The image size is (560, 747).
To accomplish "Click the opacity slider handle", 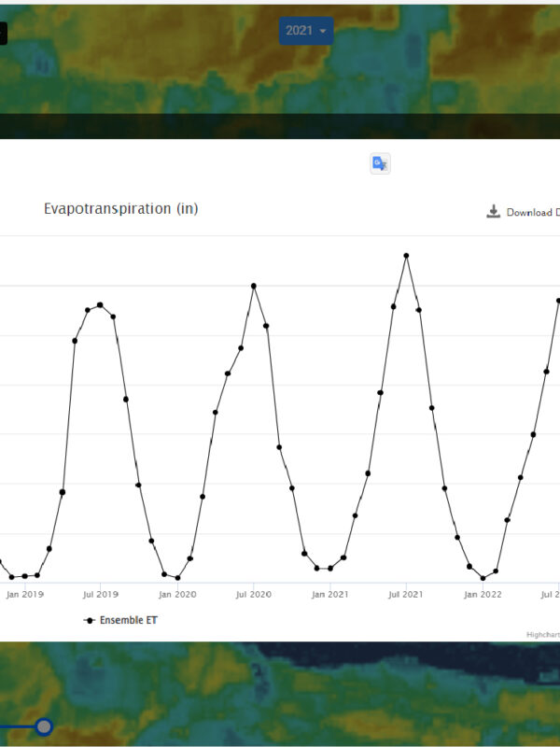I will tap(43, 726).
